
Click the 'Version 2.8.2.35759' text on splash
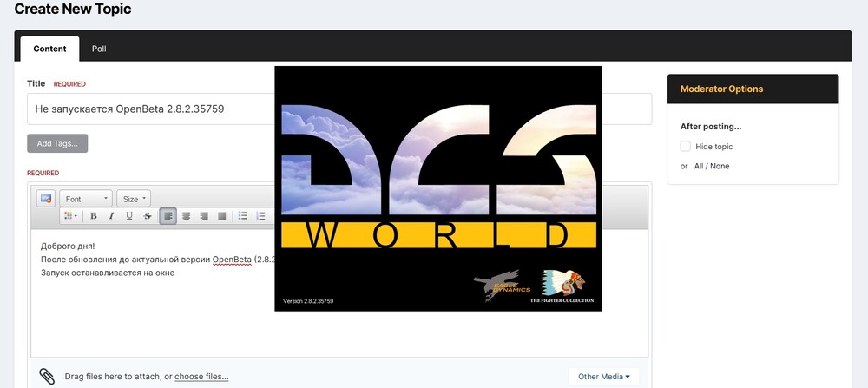(308, 301)
